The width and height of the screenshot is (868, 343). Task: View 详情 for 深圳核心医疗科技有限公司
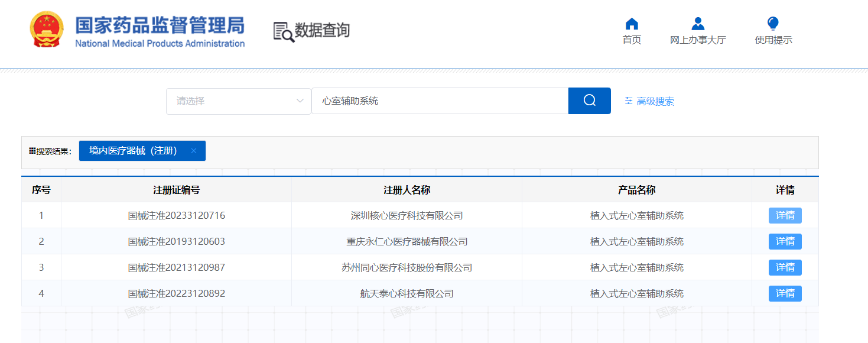[785, 215]
